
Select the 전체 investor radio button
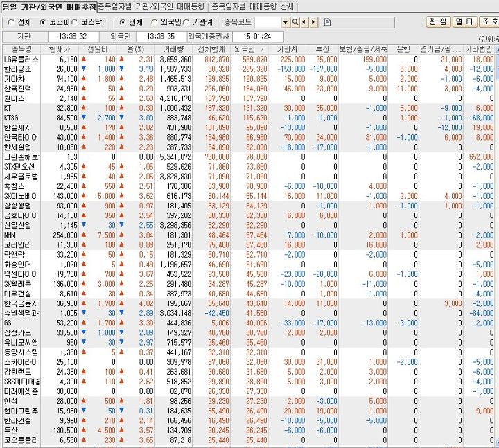point(122,22)
